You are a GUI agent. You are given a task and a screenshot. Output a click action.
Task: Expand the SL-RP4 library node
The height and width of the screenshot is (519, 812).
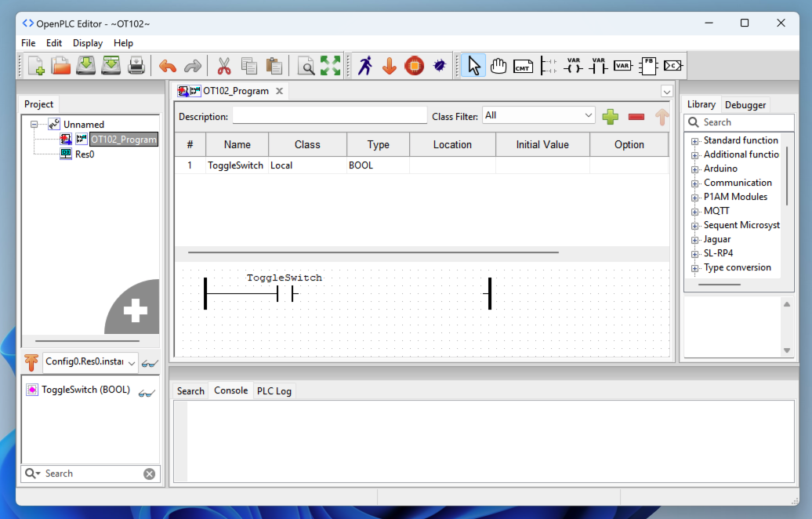(x=695, y=254)
